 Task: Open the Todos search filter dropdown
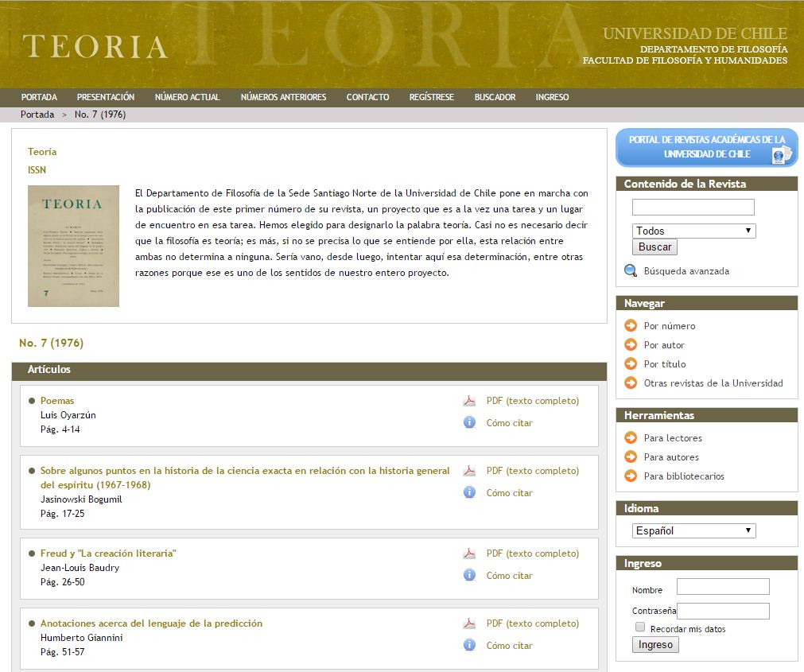[693, 230]
